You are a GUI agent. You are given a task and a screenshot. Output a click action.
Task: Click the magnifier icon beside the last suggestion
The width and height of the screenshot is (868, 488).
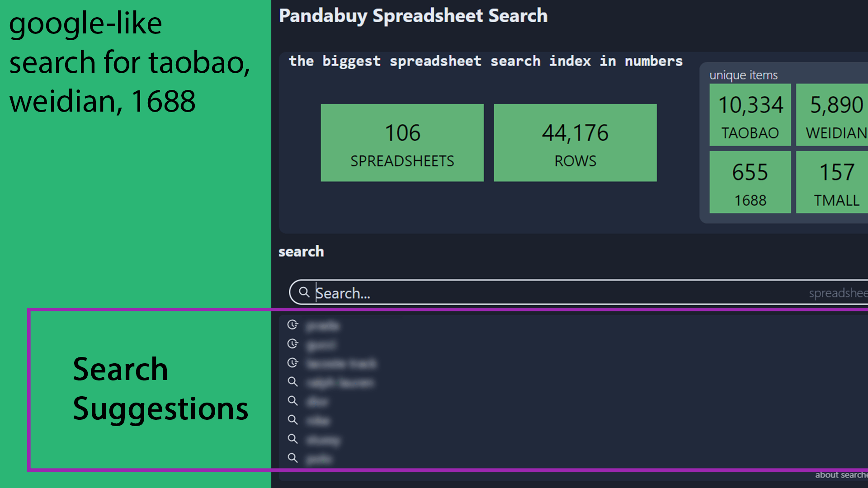pyautogui.click(x=293, y=458)
